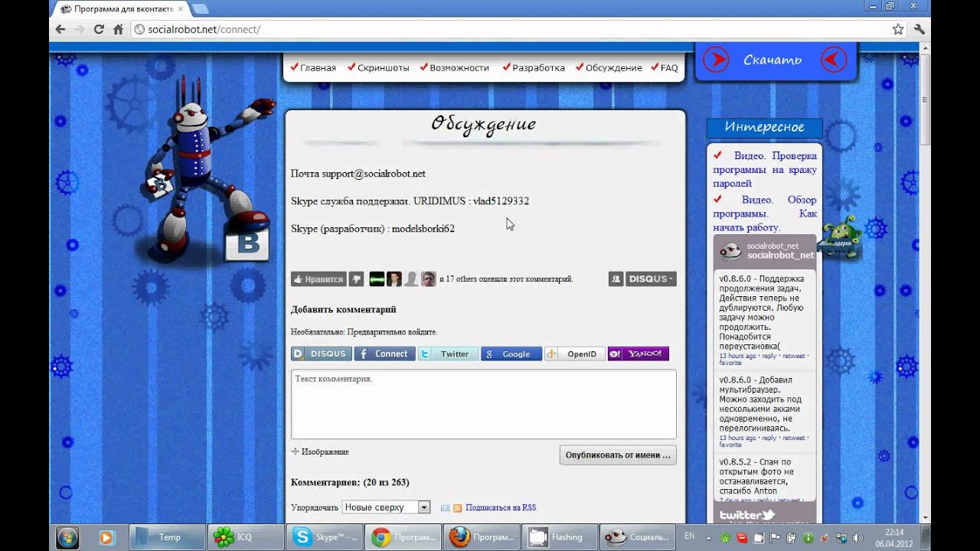Click socialrobot_net Twitter profile avatar

click(x=731, y=251)
